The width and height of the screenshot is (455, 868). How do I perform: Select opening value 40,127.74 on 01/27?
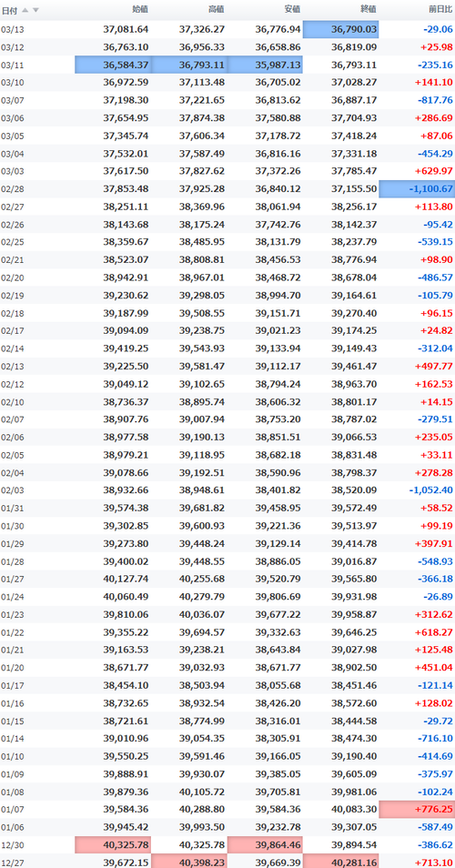[x=126, y=579]
